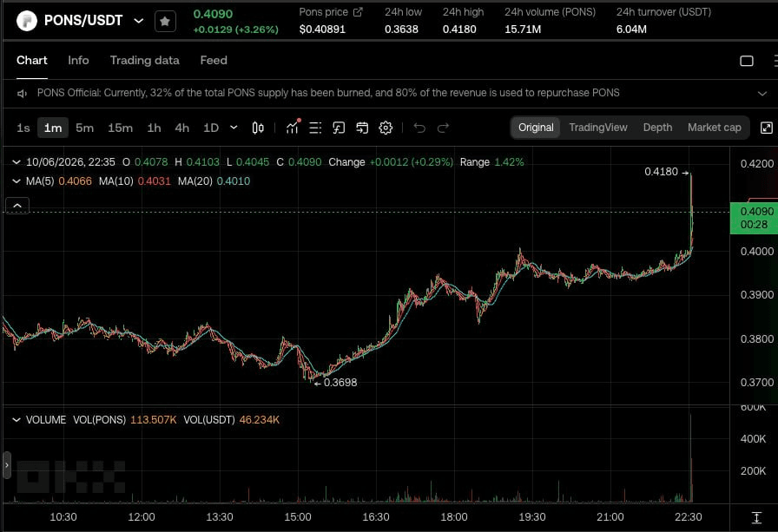Open the PONS/USDT pair selector dropdown arrow
Screen dimensions: 778x532
(139, 21)
